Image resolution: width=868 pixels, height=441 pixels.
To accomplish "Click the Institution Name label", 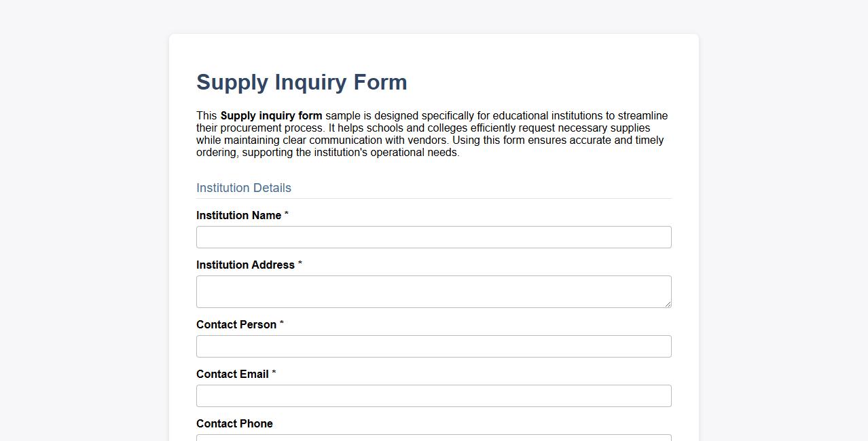I will click(238, 215).
